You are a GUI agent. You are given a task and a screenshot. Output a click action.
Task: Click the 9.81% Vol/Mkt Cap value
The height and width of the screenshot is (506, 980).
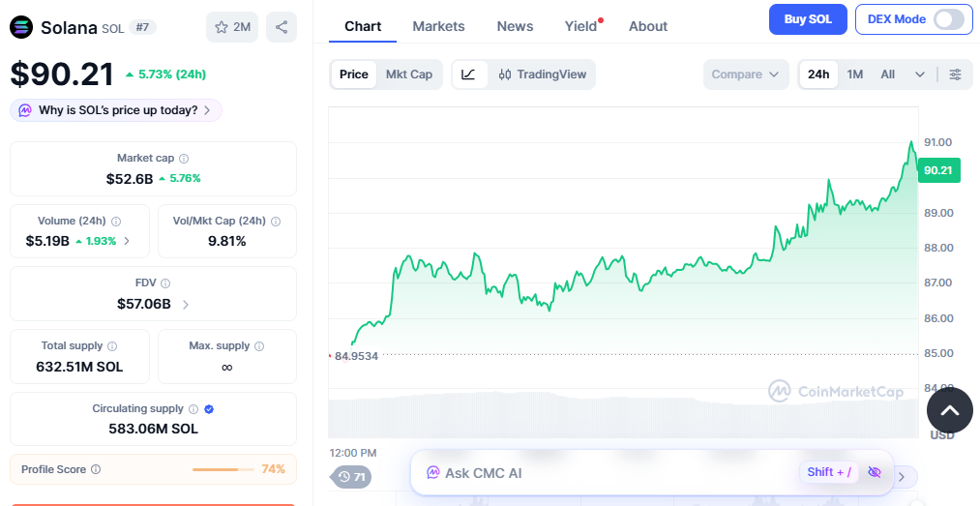click(x=227, y=241)
